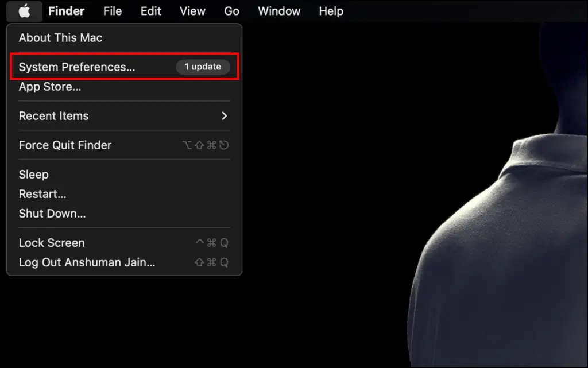The height and width of the screenshot is (368, 588).
Task: Open the File menu
Action: click(113, 11)
